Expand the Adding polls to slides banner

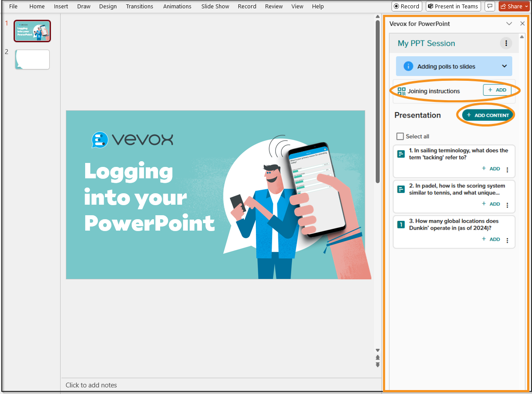click(504, 66)
